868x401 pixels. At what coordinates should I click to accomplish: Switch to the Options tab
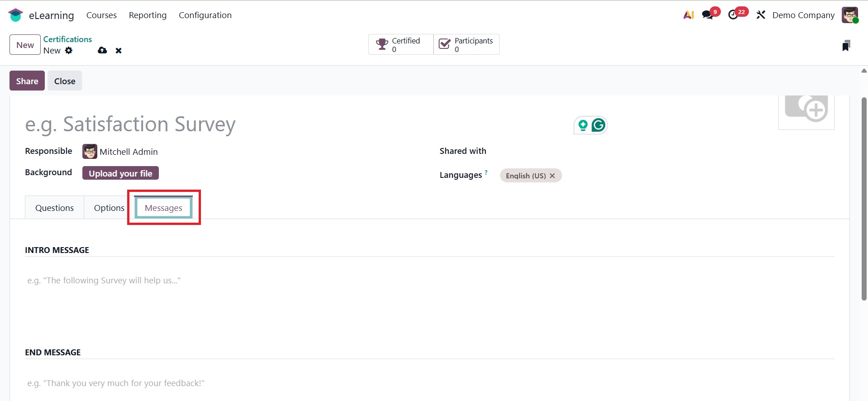[109, 208]
